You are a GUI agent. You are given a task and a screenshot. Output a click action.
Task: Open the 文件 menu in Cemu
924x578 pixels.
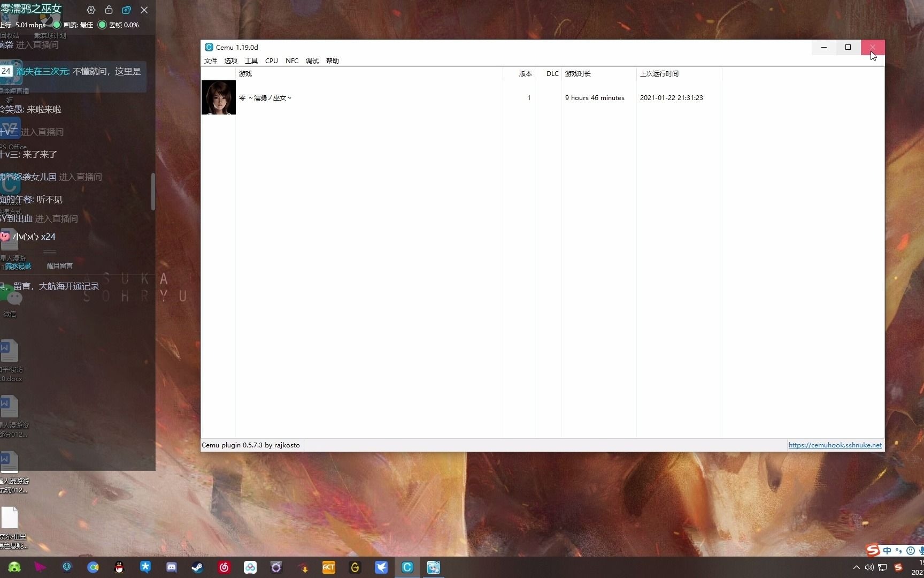(210, 60)
